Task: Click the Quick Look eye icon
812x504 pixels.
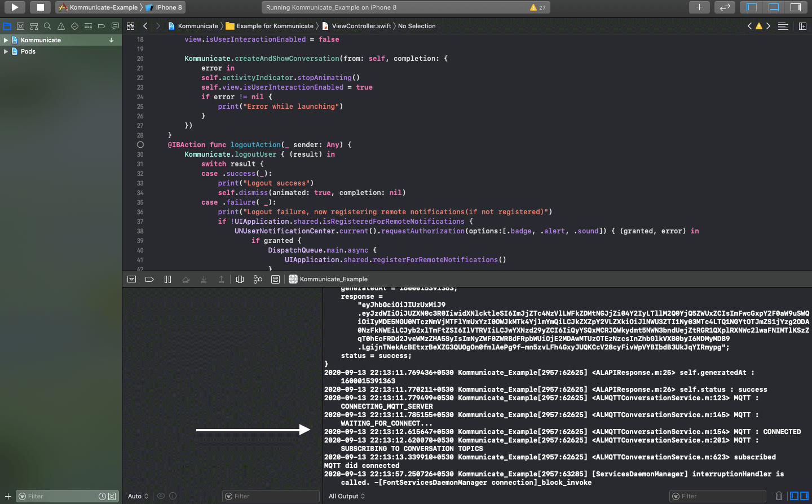Action: tap(161, 496)
